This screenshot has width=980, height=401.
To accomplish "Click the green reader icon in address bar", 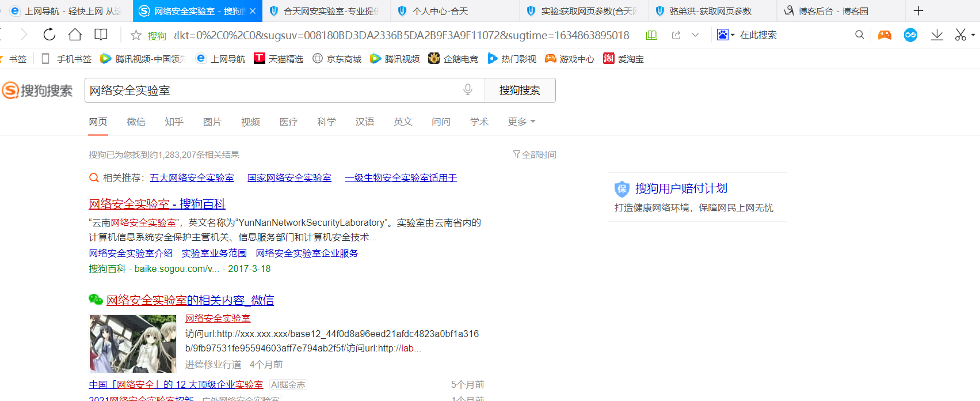I will pos(651,35).
